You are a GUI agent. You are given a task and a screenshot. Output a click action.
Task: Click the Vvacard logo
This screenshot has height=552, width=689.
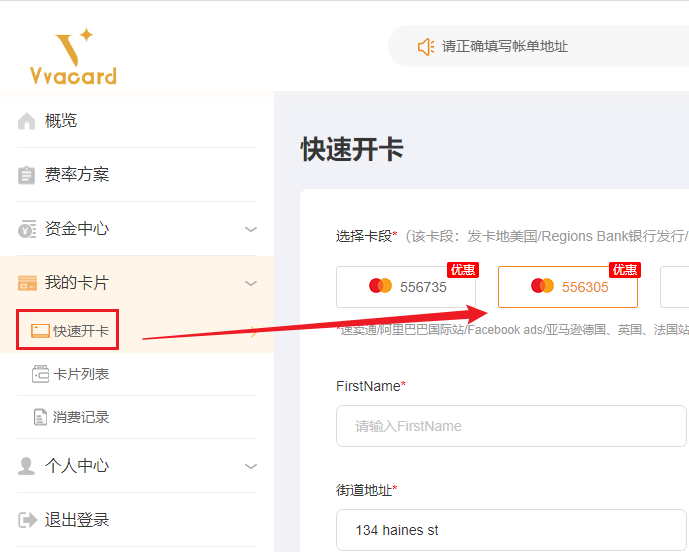coord(73,56)
